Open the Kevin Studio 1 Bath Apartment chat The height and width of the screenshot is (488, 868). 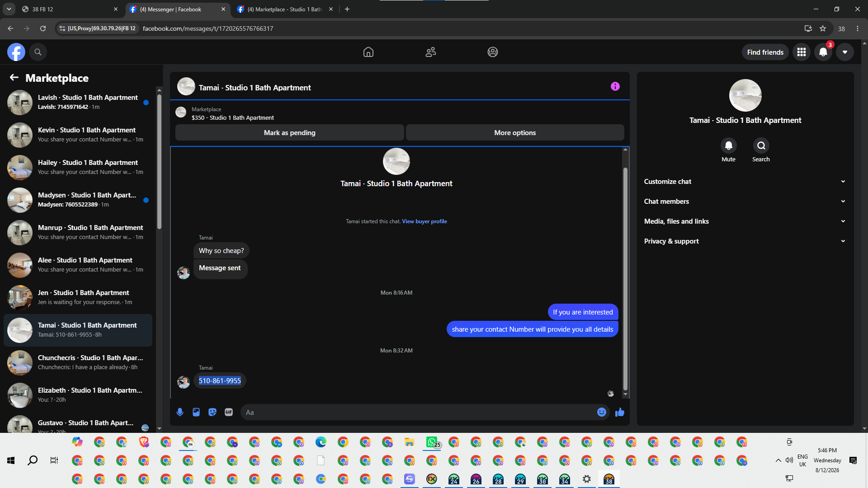coord(78,135)
